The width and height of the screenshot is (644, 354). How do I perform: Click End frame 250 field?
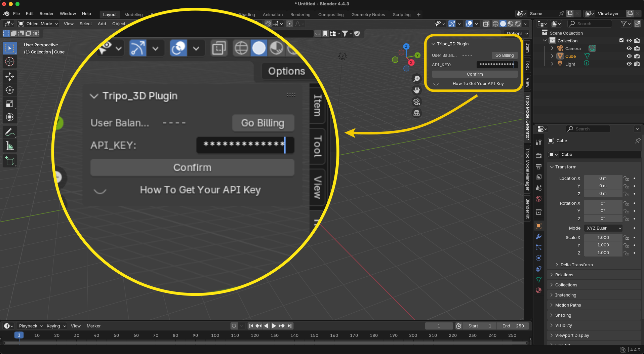coord(513,326)
